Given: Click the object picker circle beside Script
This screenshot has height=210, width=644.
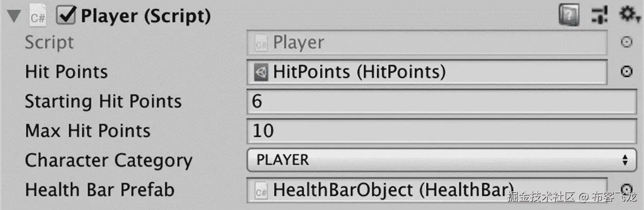Looking at the screenshot, I should pyautogui.click(x=627, y=42).
